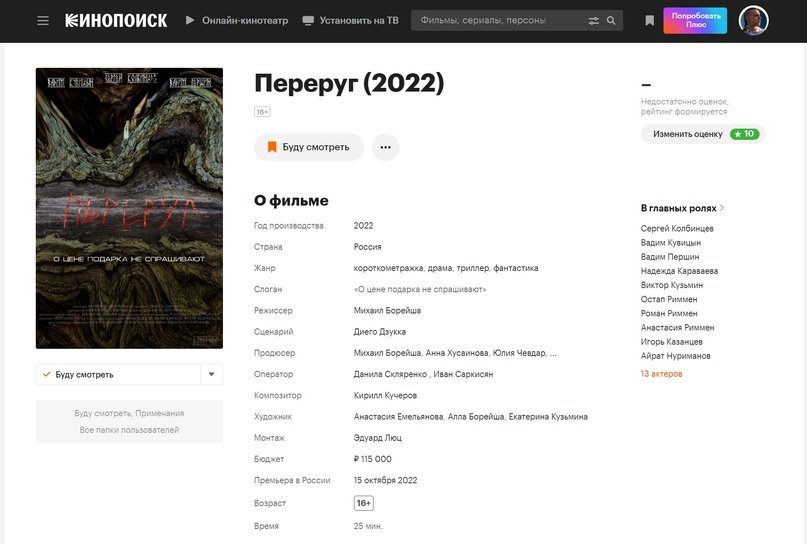The height and width of the screenshot is (544, 807).
Task: Select genre короткометражка
Action: (389, 268)
